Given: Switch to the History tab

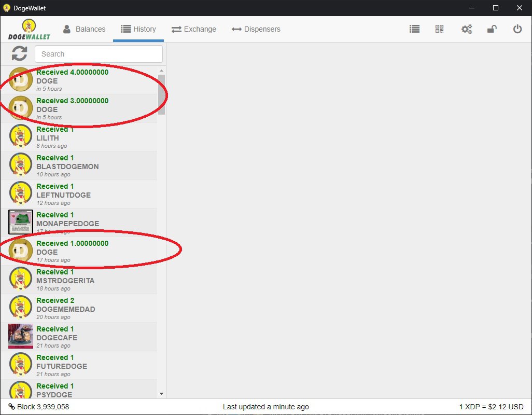Looking at the screenshot, I should coord(138,29).
